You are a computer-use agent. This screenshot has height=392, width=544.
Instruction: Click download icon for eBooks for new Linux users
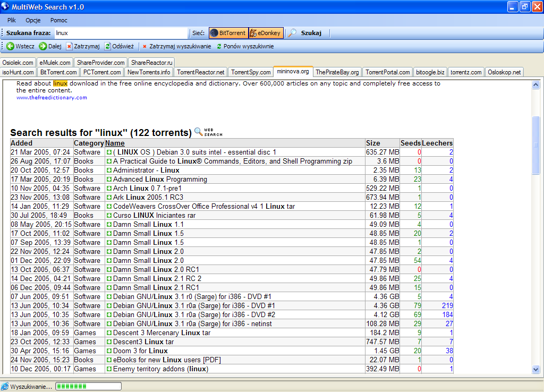[x=109, y=360]
